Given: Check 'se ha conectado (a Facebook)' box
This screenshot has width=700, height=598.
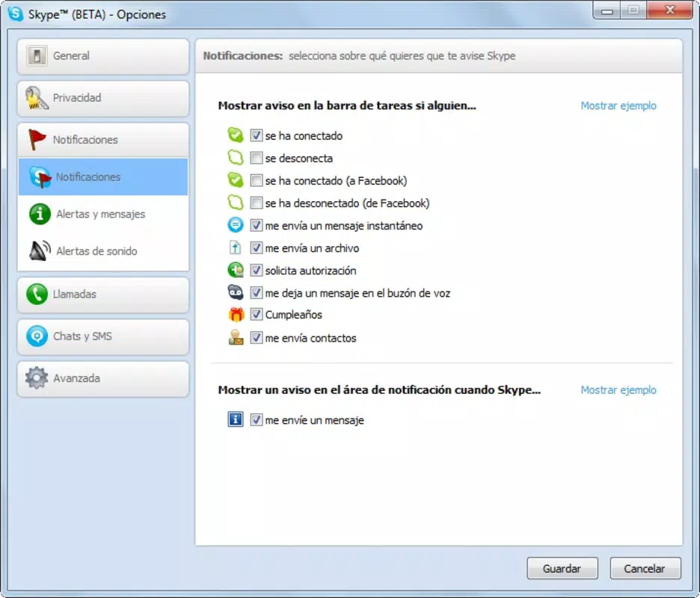Looking at the screenshot, I should click(x=257, y=180).
